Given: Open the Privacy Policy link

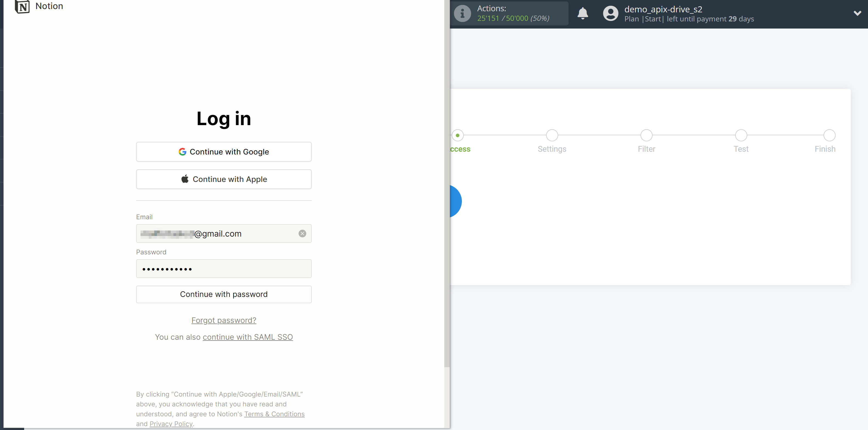Looking at the screenshot, I should tap(170, 424).
